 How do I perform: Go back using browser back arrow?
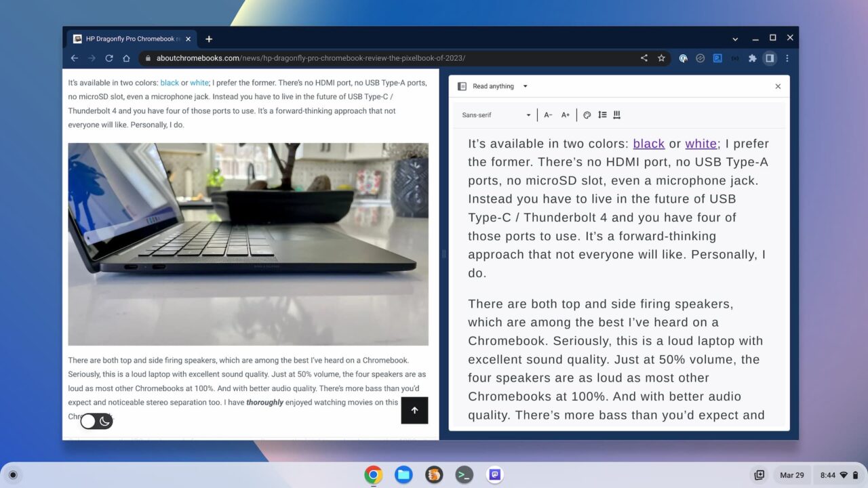click(x=75, y=58)
